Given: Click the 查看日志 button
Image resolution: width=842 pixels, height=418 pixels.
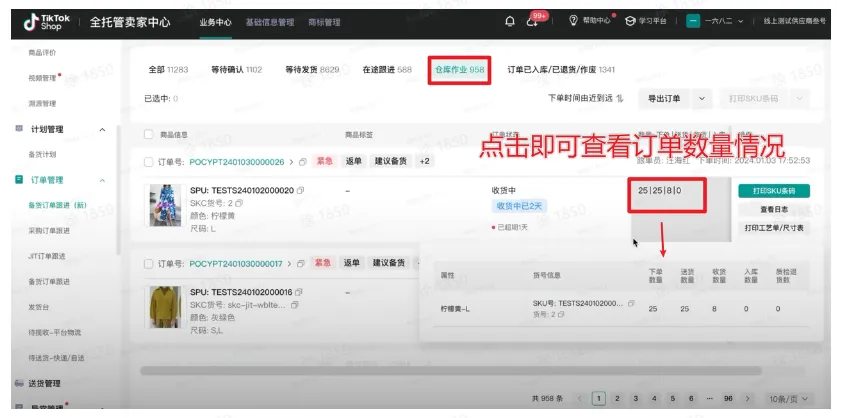Looking at the screenshot, I should [x=774, y=210].
